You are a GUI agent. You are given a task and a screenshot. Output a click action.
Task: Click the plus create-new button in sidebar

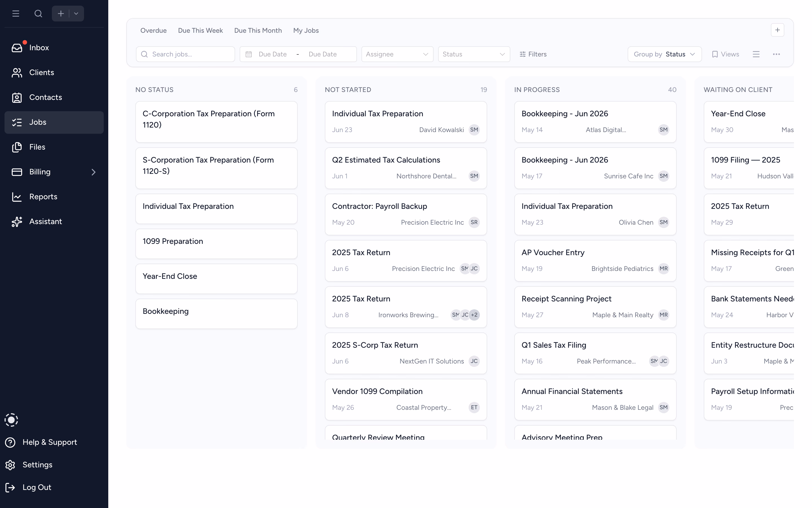coord(61,14)
